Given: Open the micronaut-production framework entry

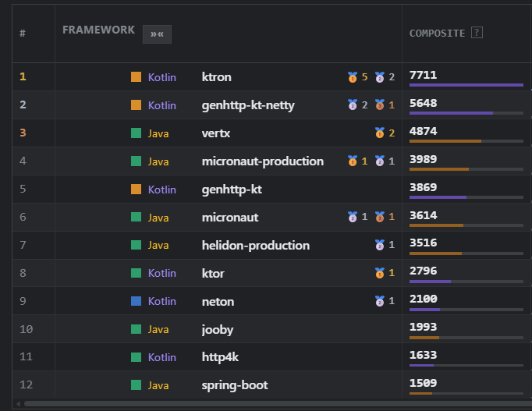Looking at the screenshot, I should pyautogui.click(x=263, y=161).
